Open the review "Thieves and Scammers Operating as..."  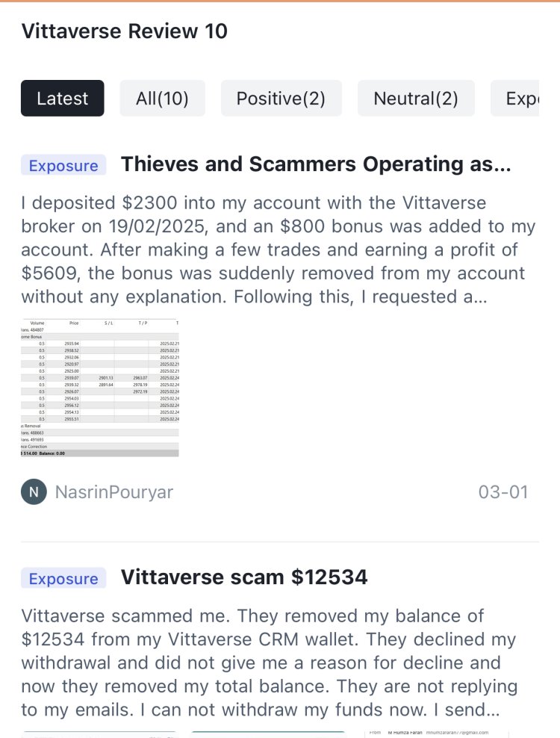click(317, 164)
